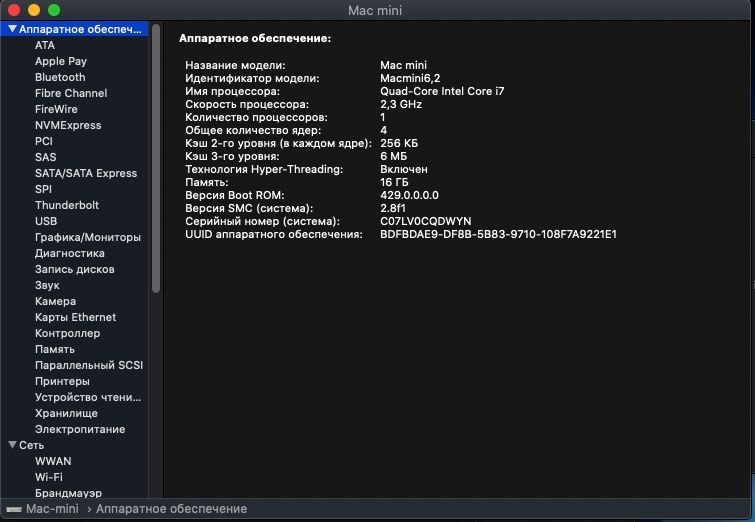Viewport: 755px width, 522px height.
Task: Maximize the window with green button
Action: pos(54,10)
